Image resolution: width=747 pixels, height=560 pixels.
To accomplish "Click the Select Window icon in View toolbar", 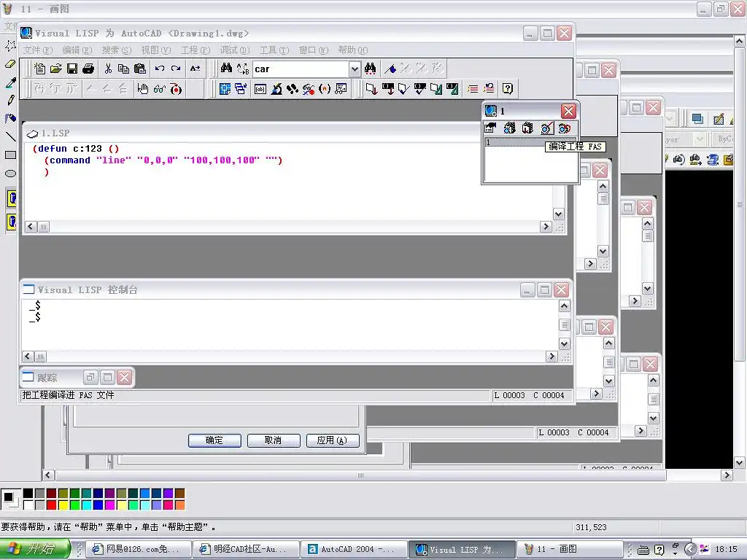I will (x=241, y=88).
